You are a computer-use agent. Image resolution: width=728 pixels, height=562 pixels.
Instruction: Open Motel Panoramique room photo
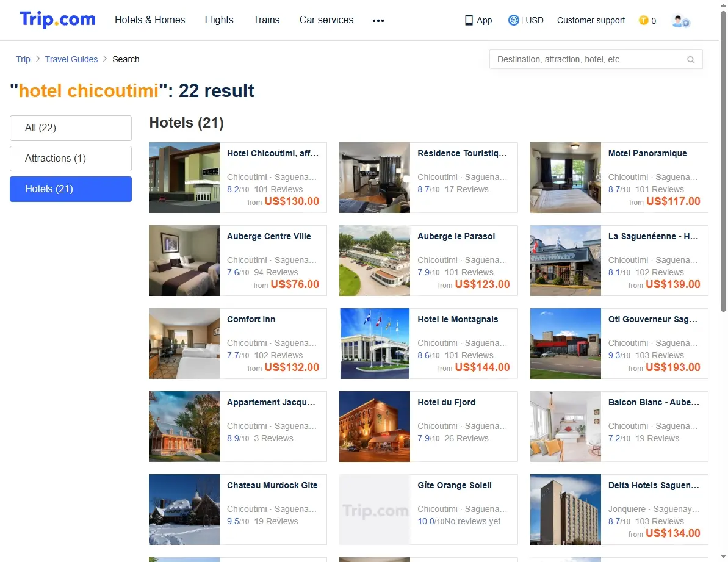pyautogui.click(x=566, y=178)
